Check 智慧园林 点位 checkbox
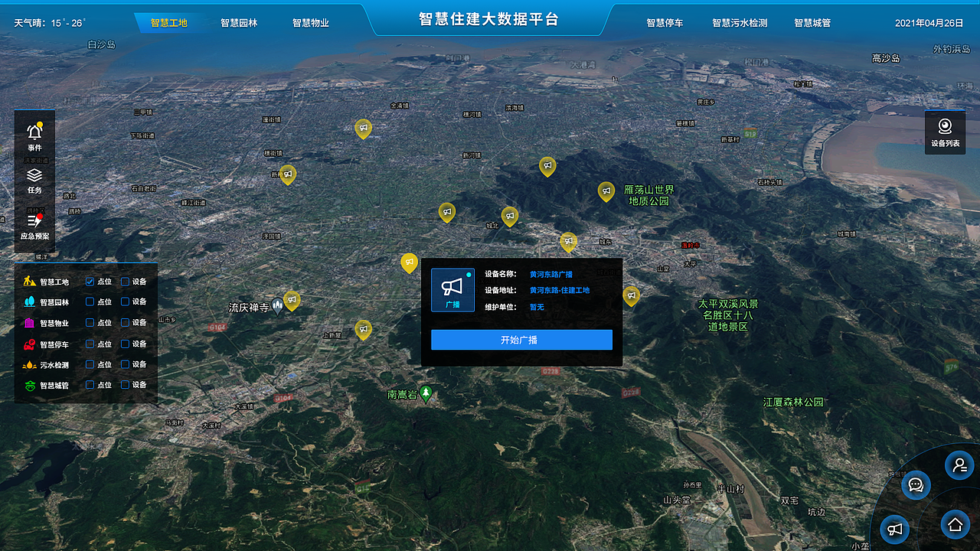 tap(90, 302)
